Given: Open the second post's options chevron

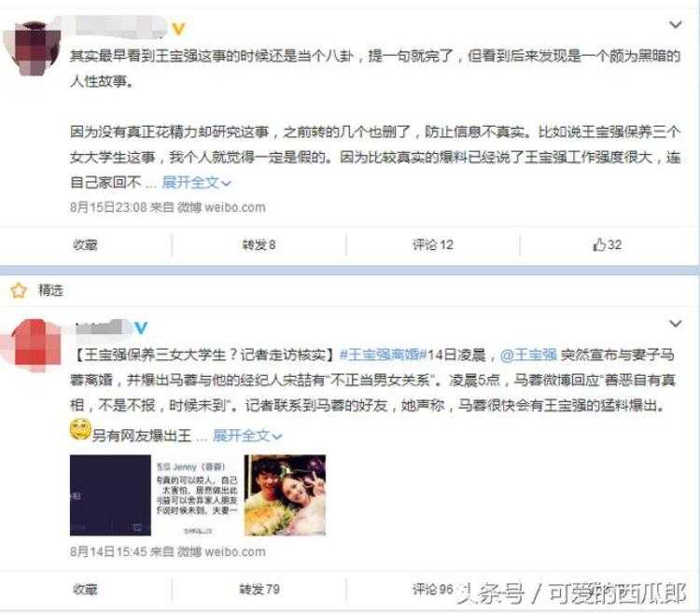Looking at the screenshot, I should pyautogui.click(x=675, y=324).
